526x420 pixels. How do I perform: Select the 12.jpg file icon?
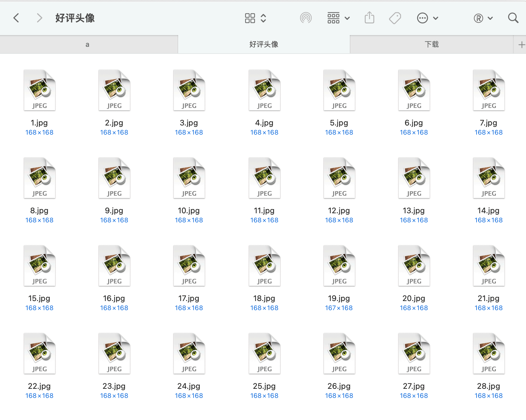[339, 178]
